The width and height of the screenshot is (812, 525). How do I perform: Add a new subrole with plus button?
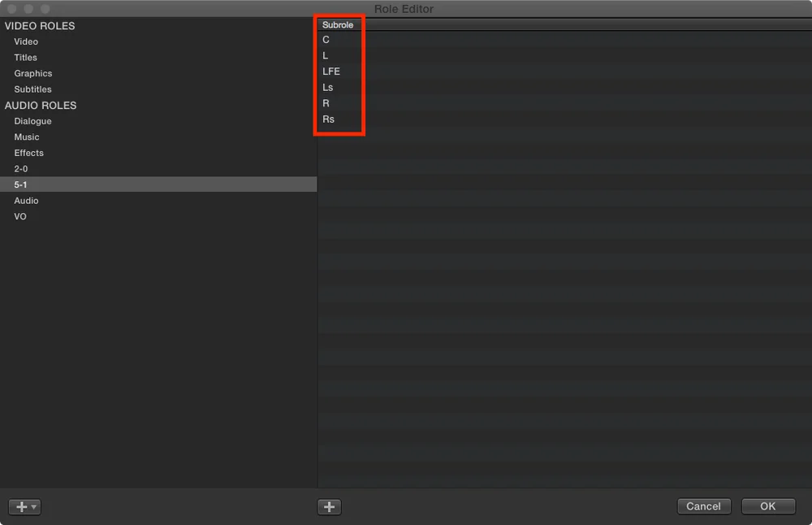click(x=330, y=506)
